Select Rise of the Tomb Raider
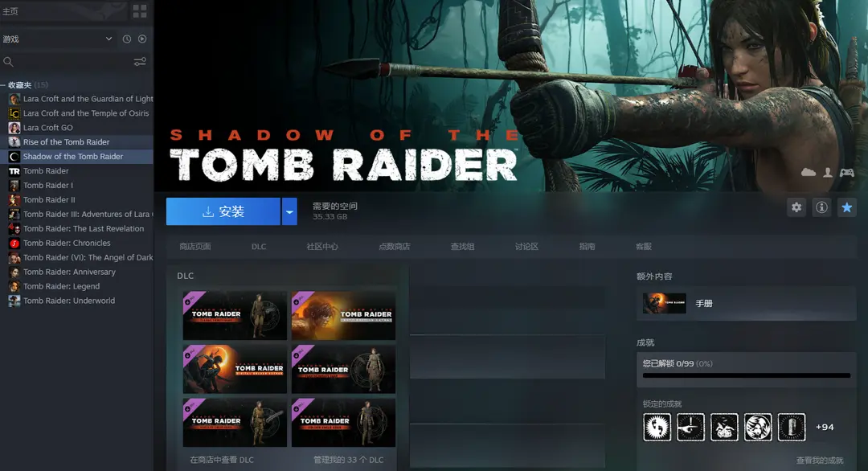 pos(77,141)
